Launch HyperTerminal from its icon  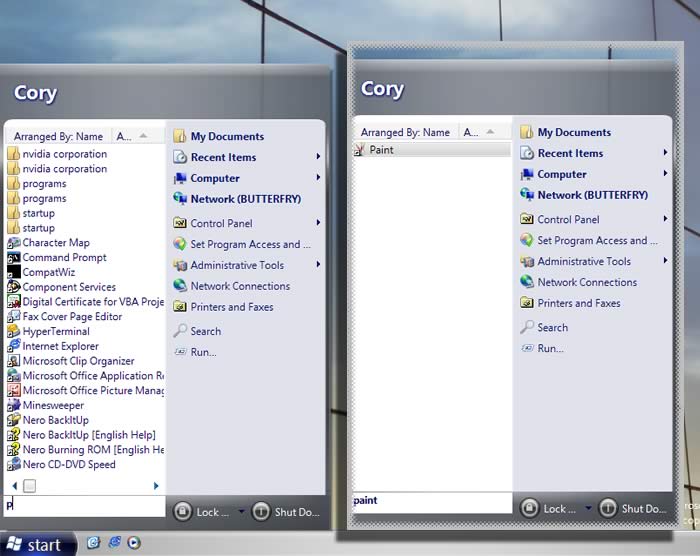point(14,331)
